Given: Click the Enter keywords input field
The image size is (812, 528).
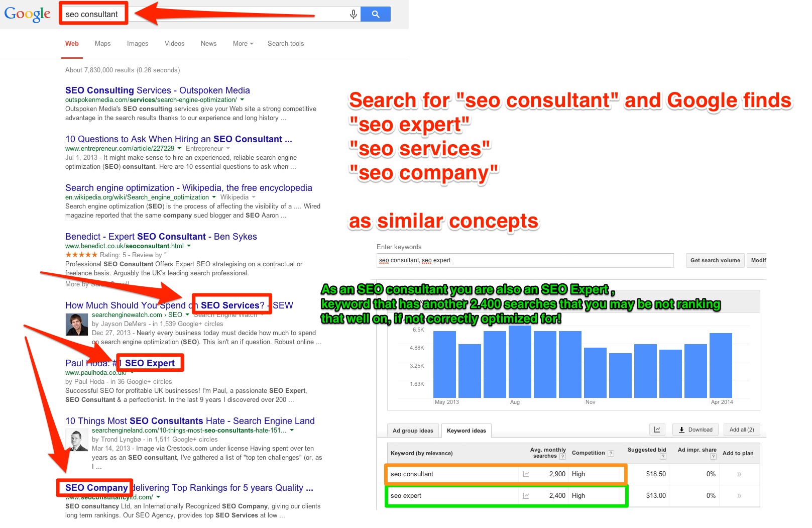Looking at the screenshot, I should pyautogui.click(x=525, y=260).
